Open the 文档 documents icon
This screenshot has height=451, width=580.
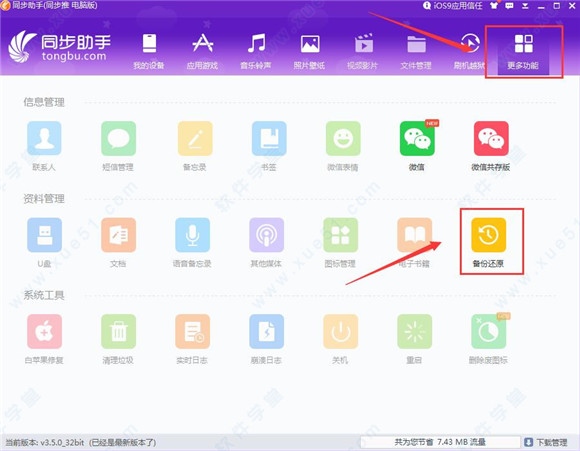[118, 235]
